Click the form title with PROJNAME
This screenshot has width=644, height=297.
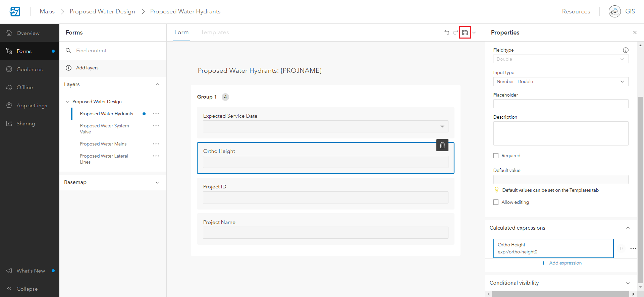(260, 70)
